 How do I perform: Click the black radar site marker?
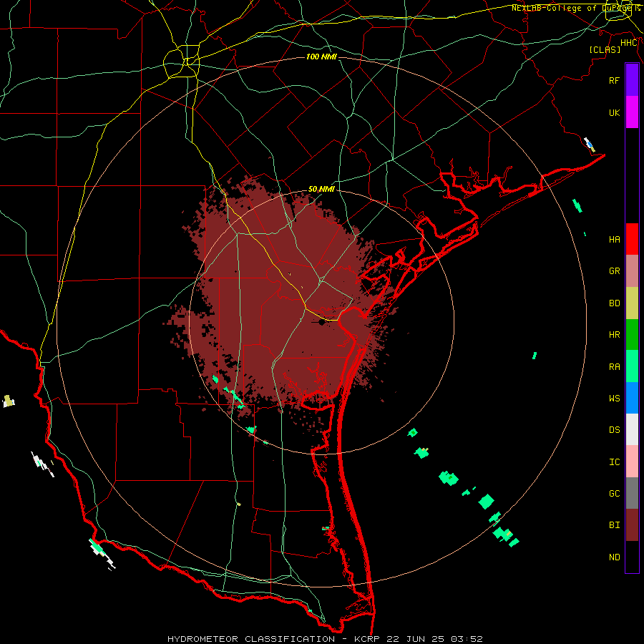point(321,322)
